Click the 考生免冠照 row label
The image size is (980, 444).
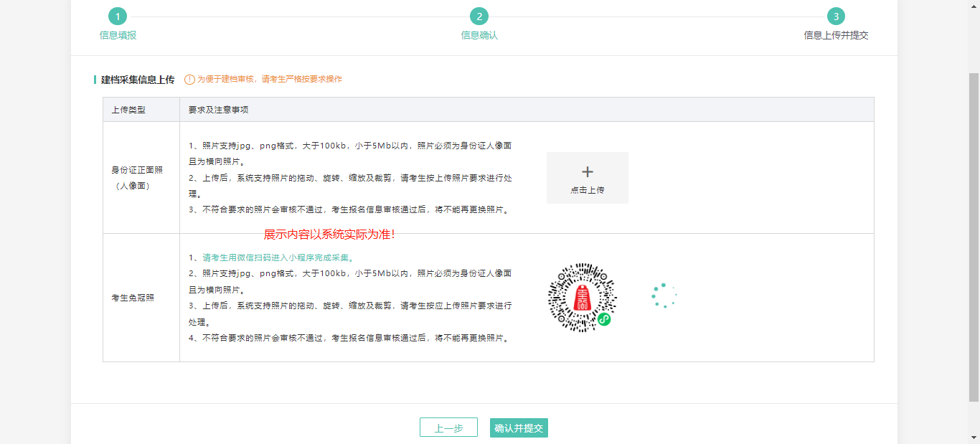coord(133,298)
